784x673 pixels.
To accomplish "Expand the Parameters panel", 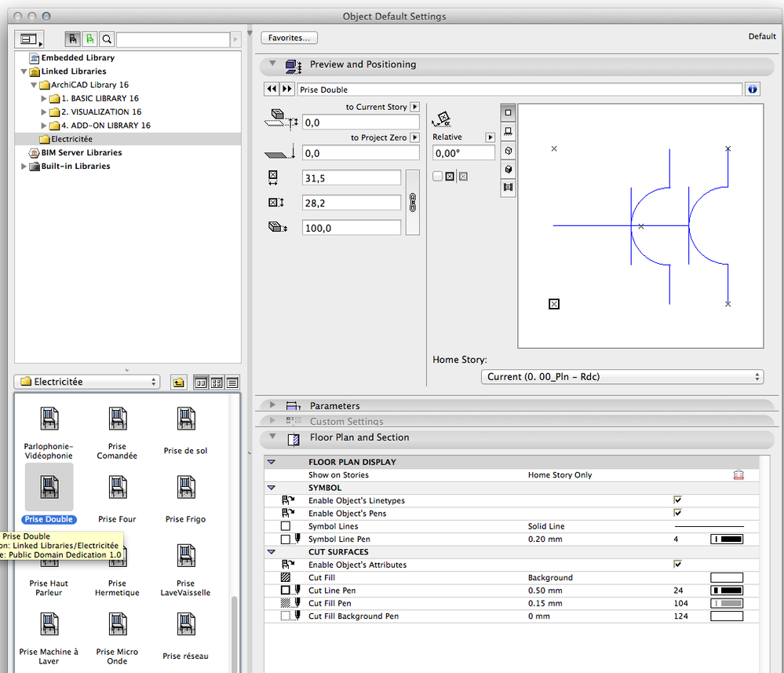I will (273, 405).
